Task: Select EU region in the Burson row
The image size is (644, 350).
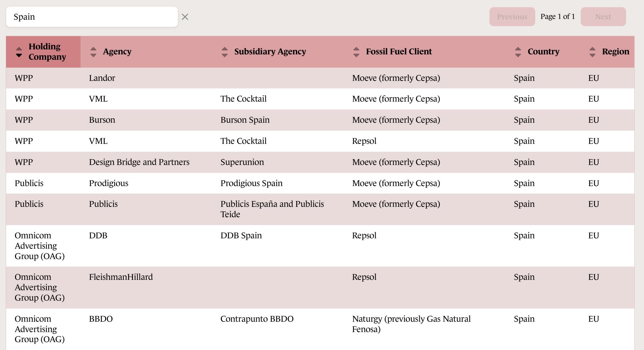Action: point(594,120)
